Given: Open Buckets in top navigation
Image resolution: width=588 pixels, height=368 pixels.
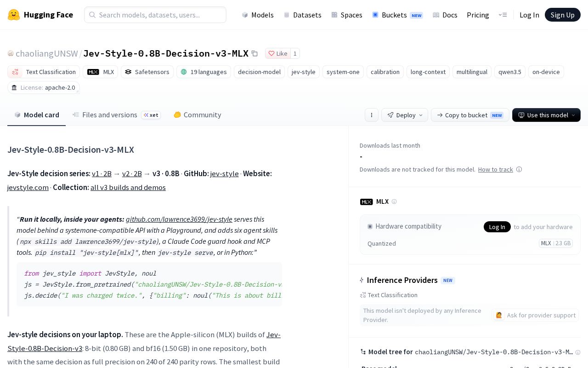Looking at the screenshot, I should coord(397,15).
